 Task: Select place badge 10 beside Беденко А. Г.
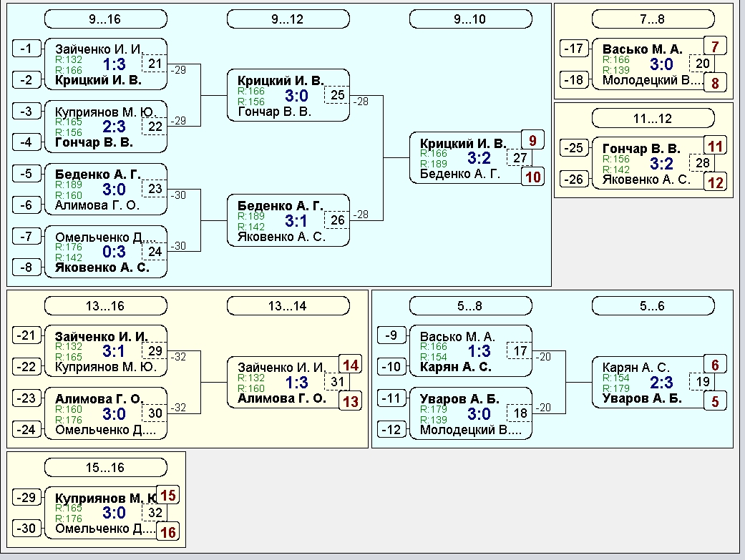(x=532, y=177)
